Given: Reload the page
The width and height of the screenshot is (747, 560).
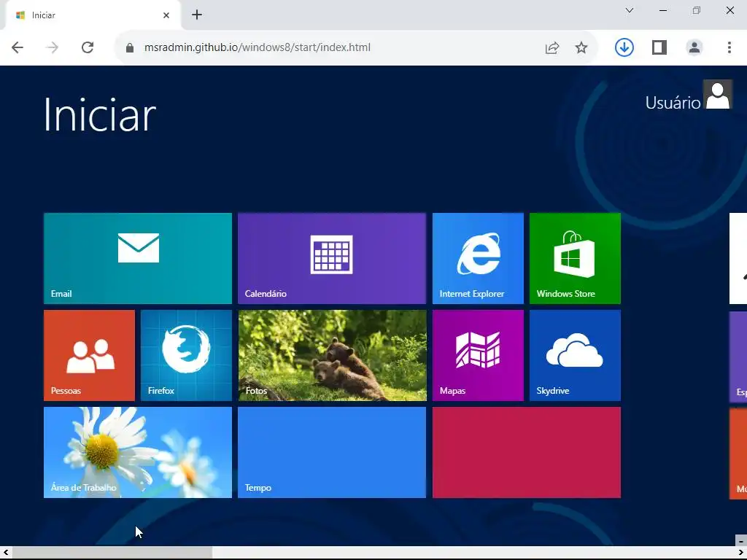Looking at the screenshot, I should (x=88, y=47).
